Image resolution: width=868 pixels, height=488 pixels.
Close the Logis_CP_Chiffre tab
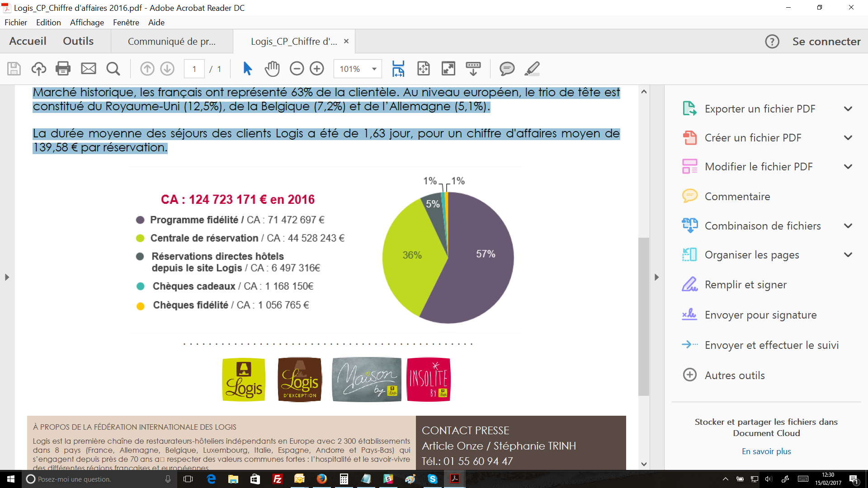(x=346, y=41)
